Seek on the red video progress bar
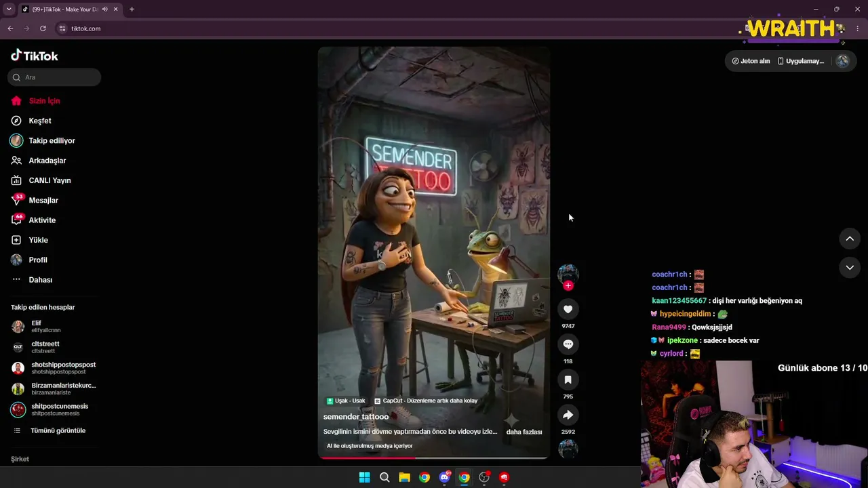Viewport: 868px width, 488px height. point(434,457)
